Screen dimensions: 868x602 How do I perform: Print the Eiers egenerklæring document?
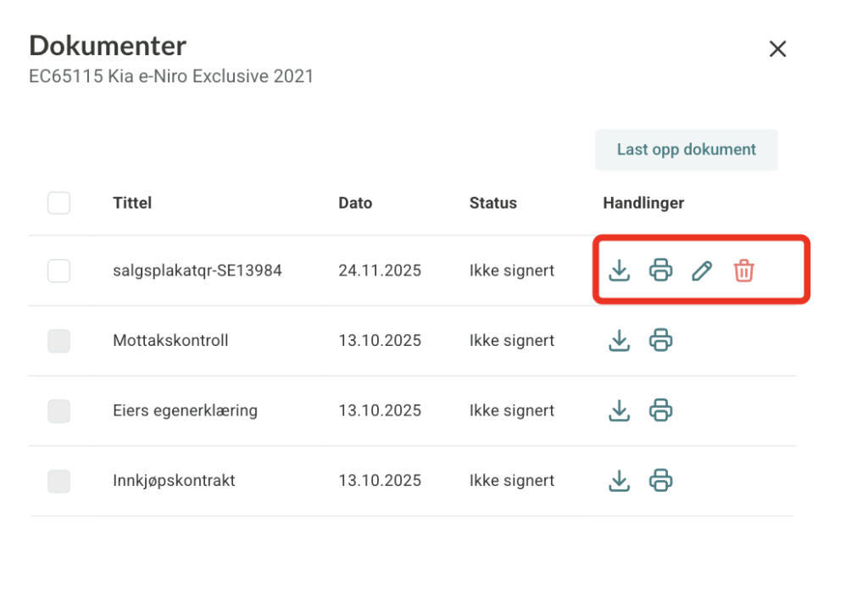click(660, 411)
